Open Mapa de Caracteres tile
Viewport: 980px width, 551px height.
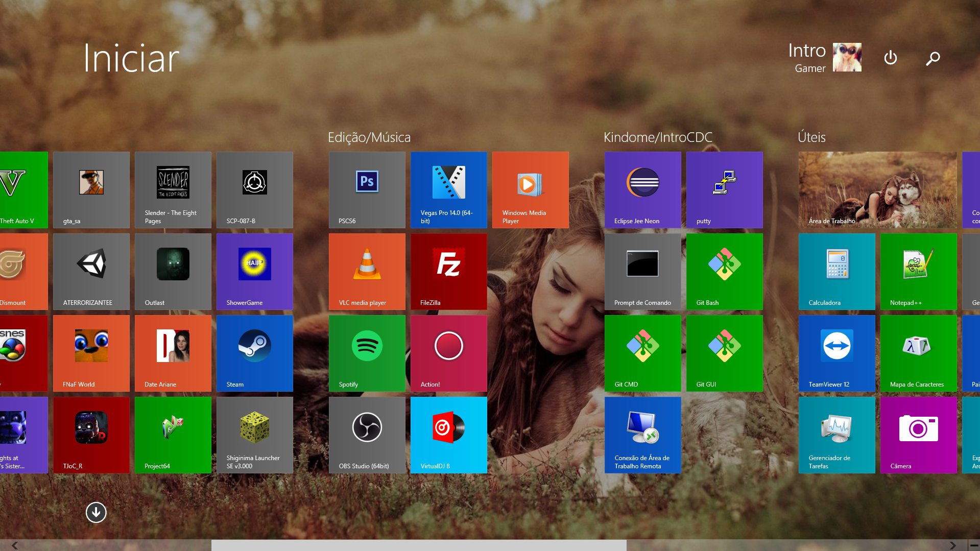pos(919,353)
